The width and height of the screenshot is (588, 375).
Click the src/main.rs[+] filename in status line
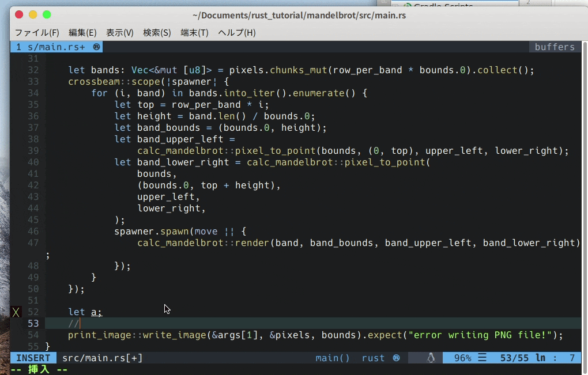pyautogui.click(x=103, y=358)
